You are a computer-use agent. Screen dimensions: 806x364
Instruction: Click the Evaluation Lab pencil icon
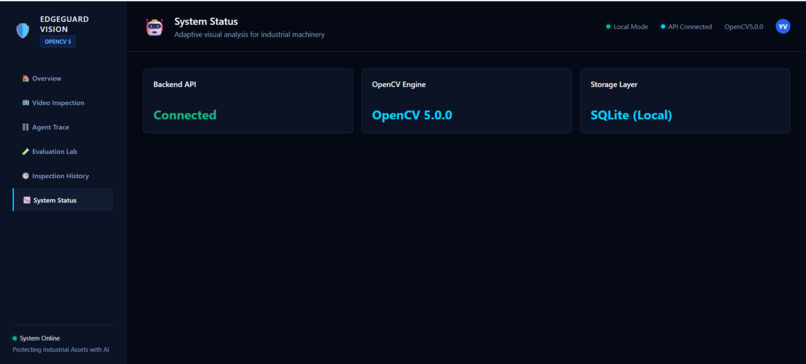tap(26, 152)
